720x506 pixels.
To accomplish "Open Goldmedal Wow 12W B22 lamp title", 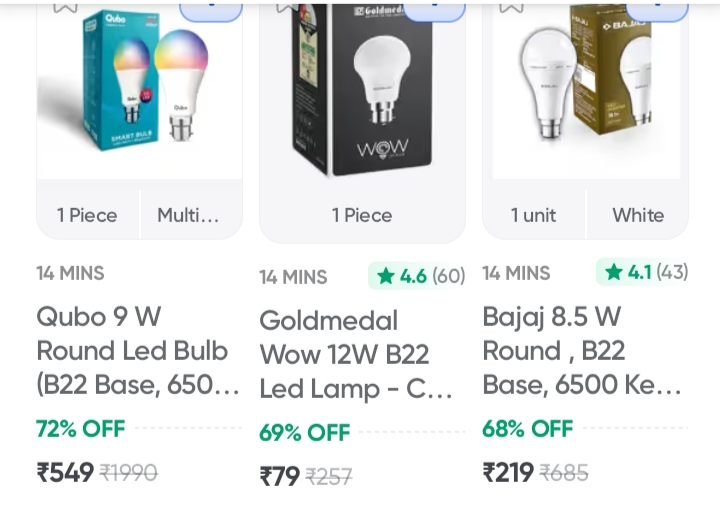I will [x=356, y=355].
